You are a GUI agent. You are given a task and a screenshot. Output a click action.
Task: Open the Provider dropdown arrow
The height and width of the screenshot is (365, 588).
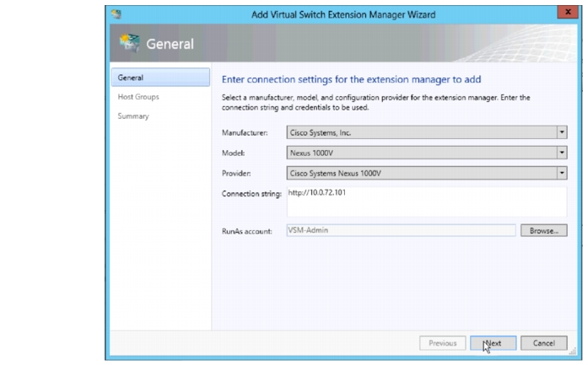coord(562,173)
